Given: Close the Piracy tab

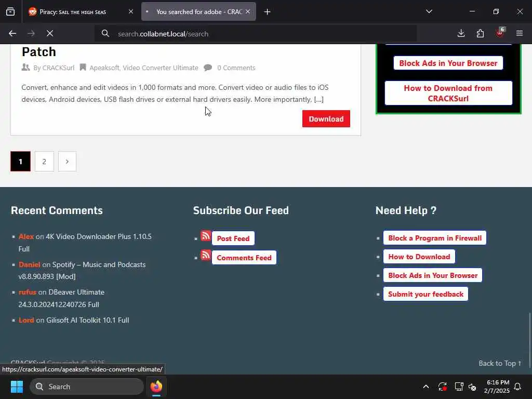Looking at the screenshot, I should pos(131,12).
